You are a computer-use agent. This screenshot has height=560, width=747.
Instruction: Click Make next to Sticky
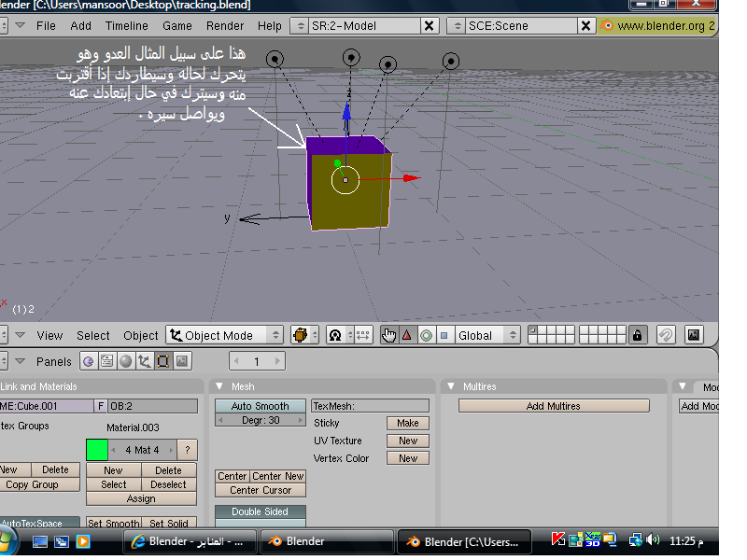pyautogui.click(x=408, y=423)
